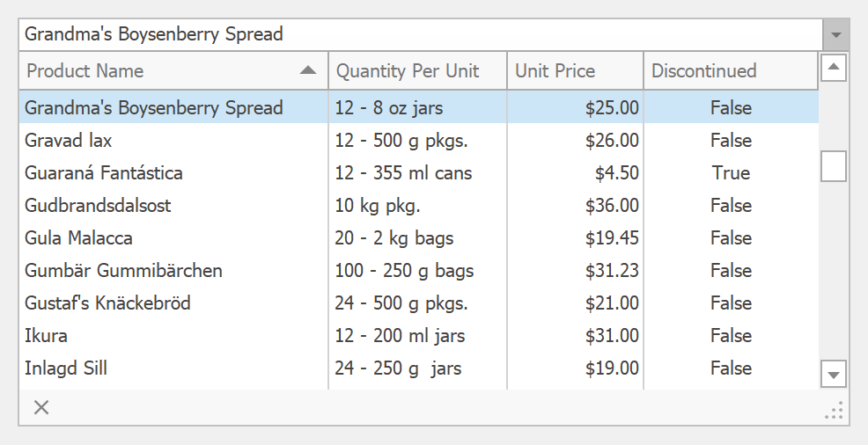Click the X close icon in popup footer
Screen dimensions: 868x445
tap(41, 407)
